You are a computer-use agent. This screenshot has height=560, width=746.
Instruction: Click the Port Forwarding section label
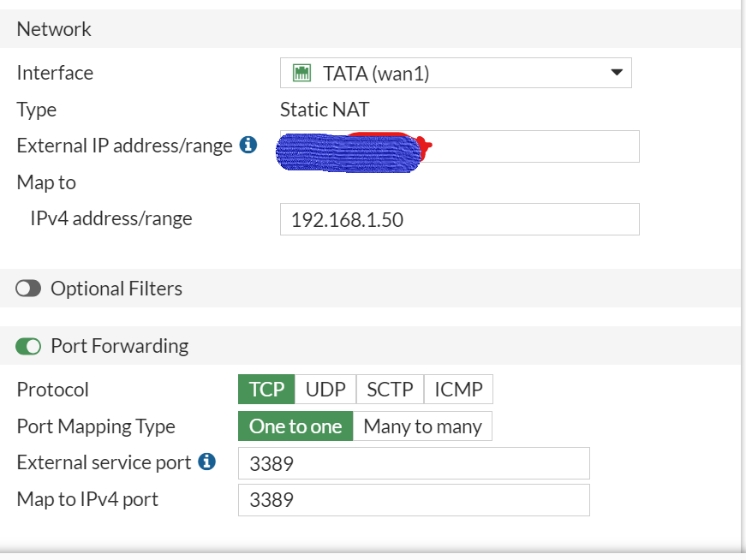[x=119, y=346]
